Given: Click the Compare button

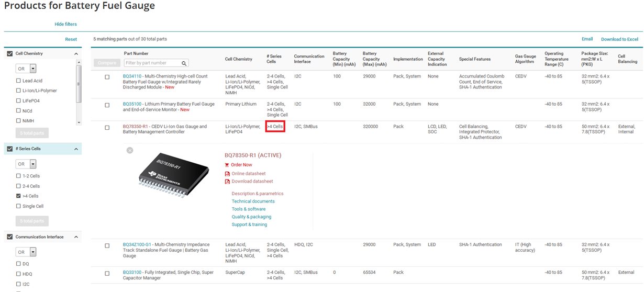Looking at the screenshot, I should tap(107, 63).
